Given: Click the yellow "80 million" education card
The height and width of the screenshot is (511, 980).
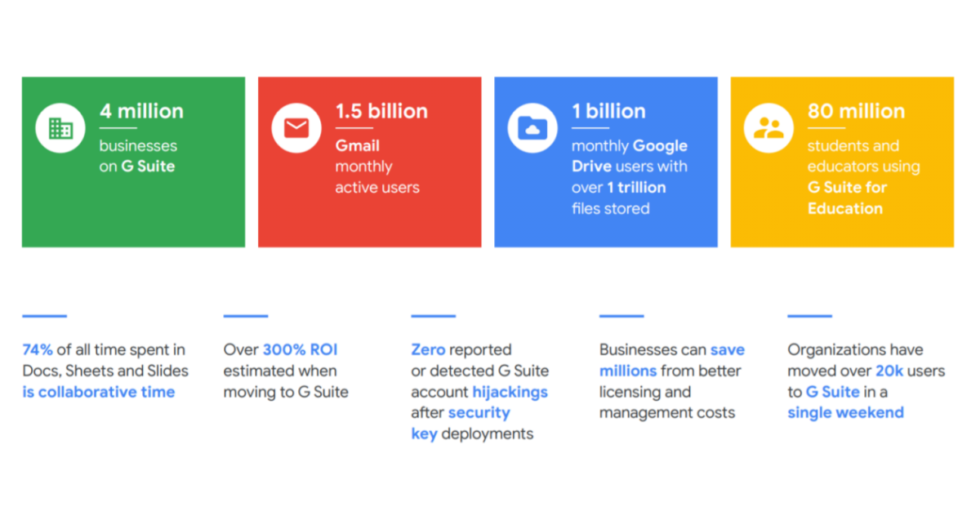Looking at the screenshot, I should [x=842, y=162].
